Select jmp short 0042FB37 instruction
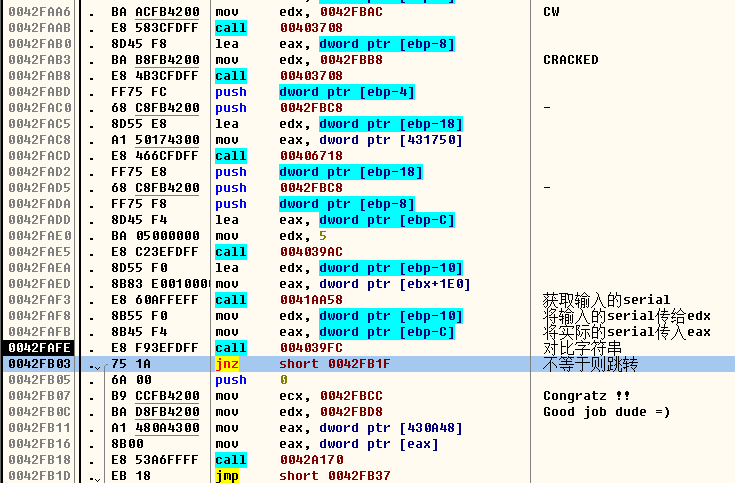Image resolution: width=735 pixels, height=483 pixels. [303, 475]
